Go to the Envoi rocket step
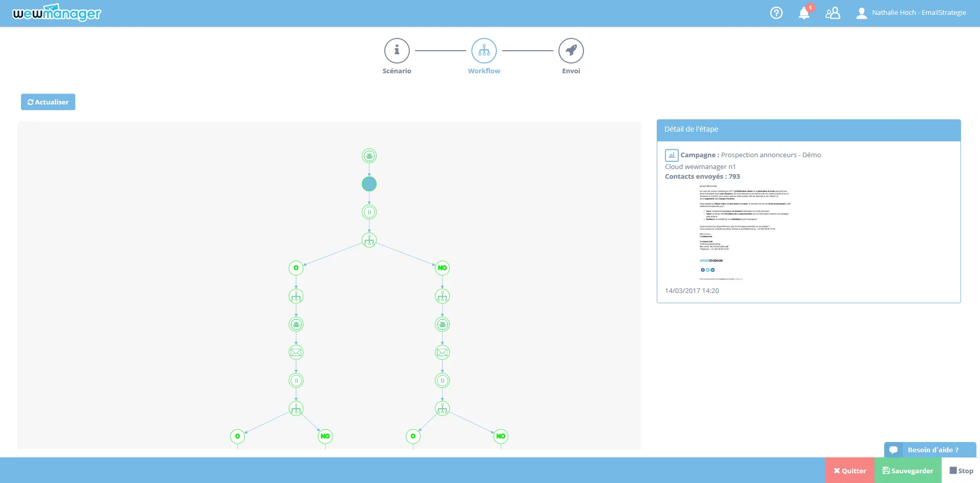 (x=571, y=51)
